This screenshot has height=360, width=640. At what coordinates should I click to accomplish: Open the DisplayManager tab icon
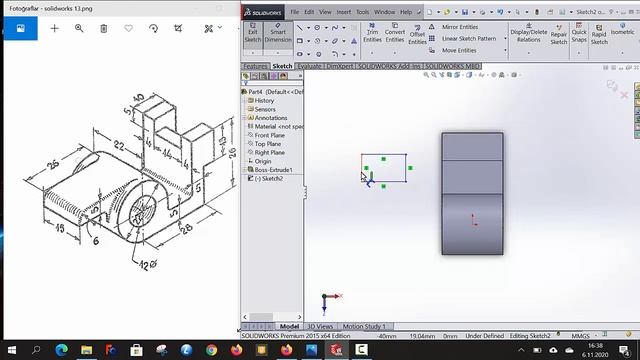[x=284, y=76]
